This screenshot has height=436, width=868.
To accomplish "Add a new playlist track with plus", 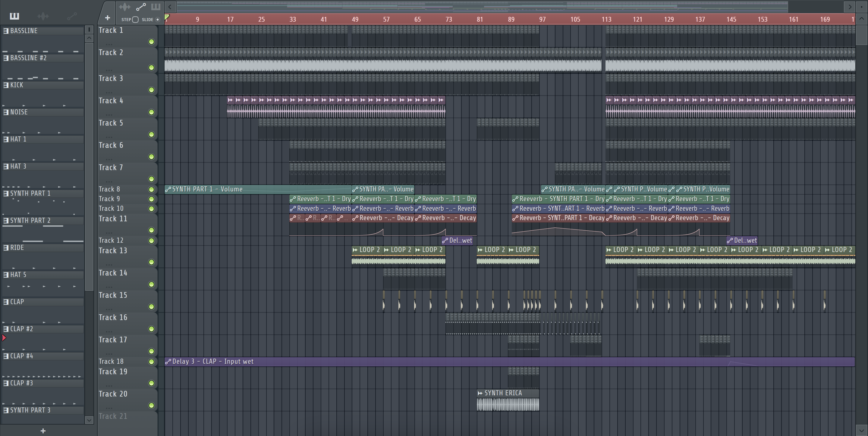I will (108, 18).
